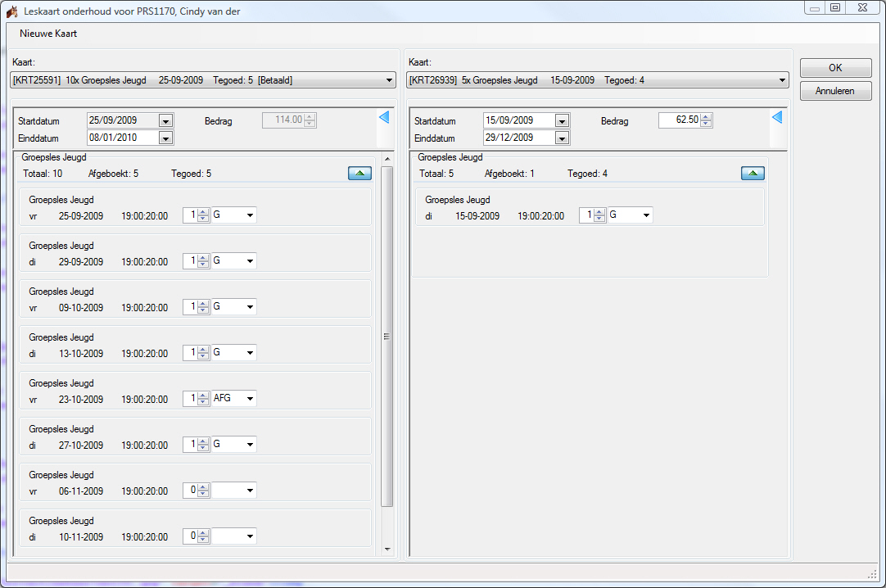Click the lesson list scrollbar thumb

[387, 337]
